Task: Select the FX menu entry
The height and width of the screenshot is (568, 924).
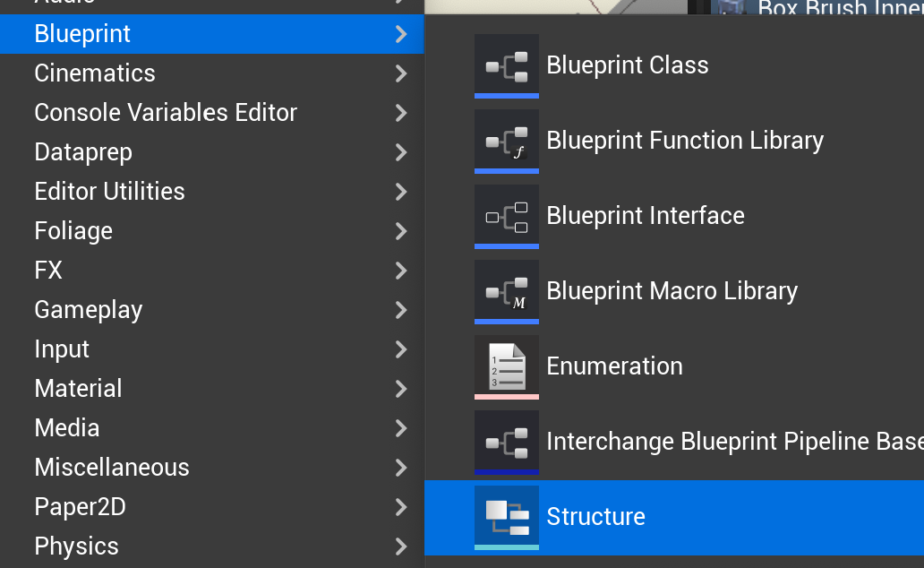Action: [48, 271]
